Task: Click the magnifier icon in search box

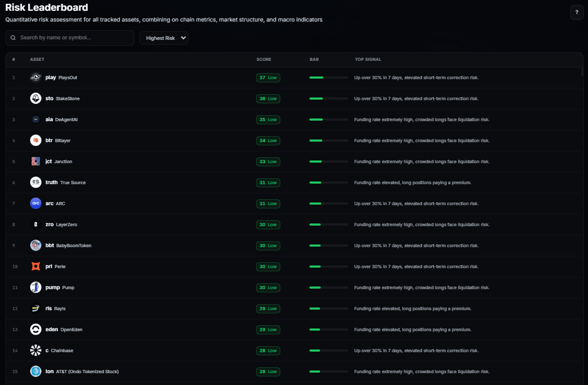Action: coord(13,38)
